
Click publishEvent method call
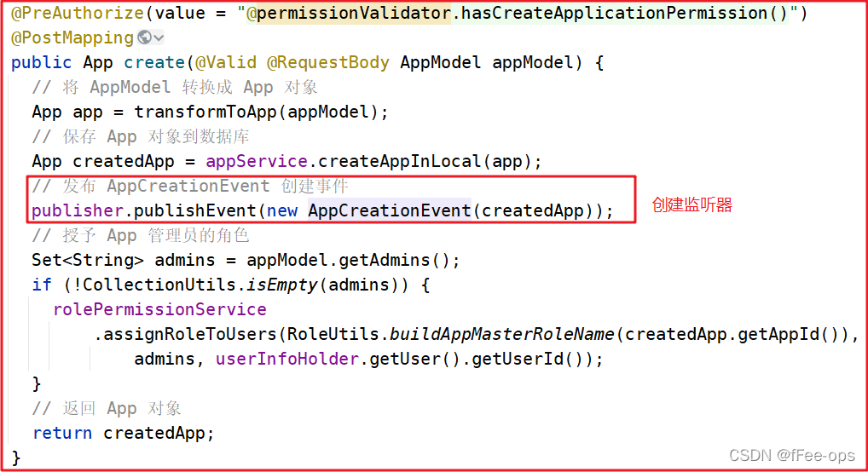pyautogui.click(x=195, y=210)
